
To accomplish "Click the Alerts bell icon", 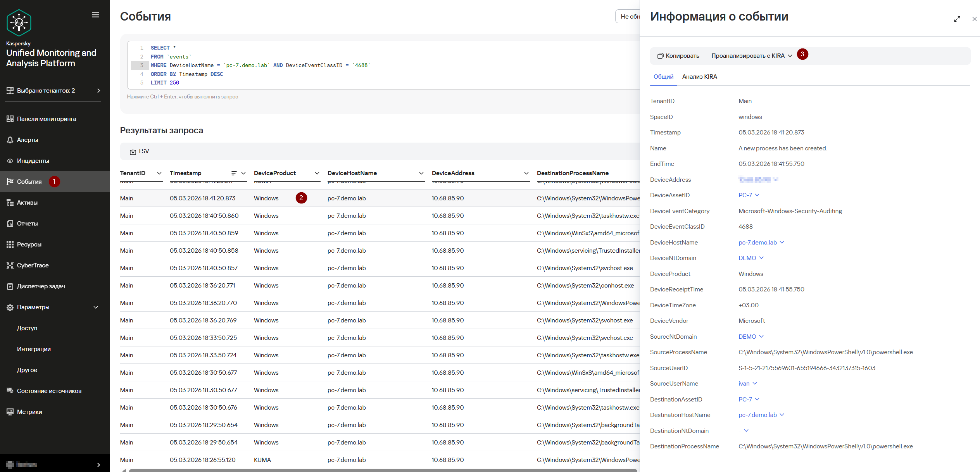I will click(x=10, y=140).
